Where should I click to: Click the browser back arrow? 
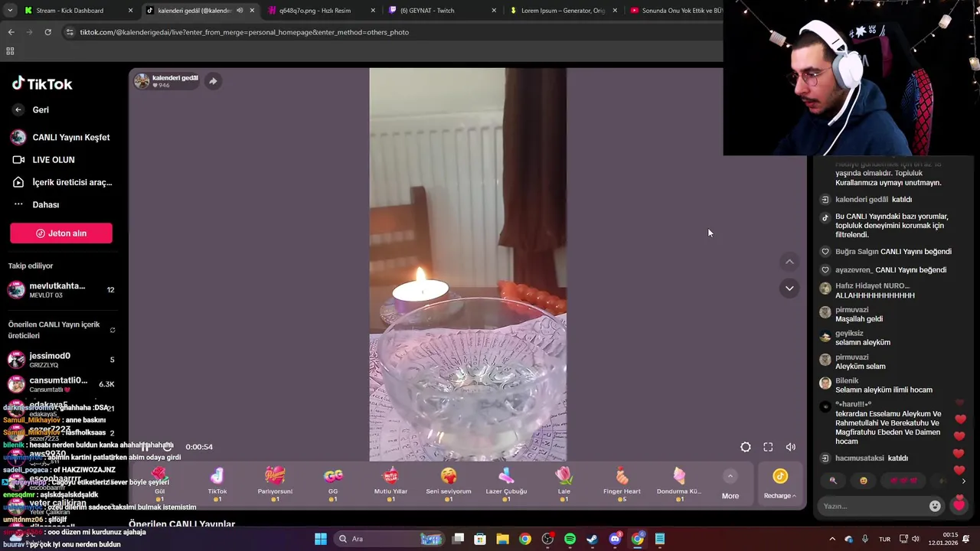click(11, 32)
